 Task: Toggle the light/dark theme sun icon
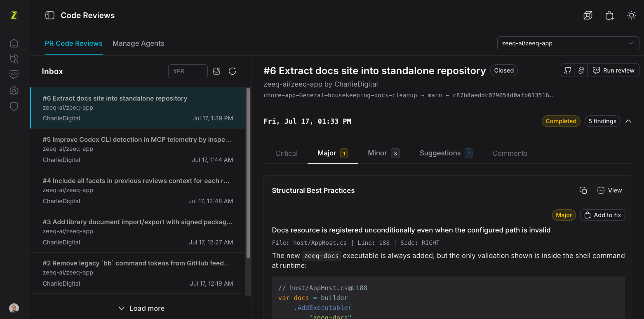632,16
